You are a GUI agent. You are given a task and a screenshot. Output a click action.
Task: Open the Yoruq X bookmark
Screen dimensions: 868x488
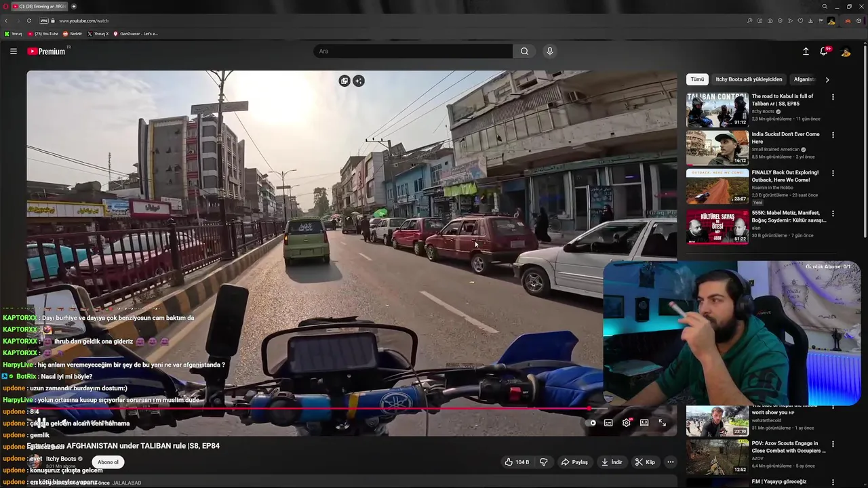coord(98,33)
